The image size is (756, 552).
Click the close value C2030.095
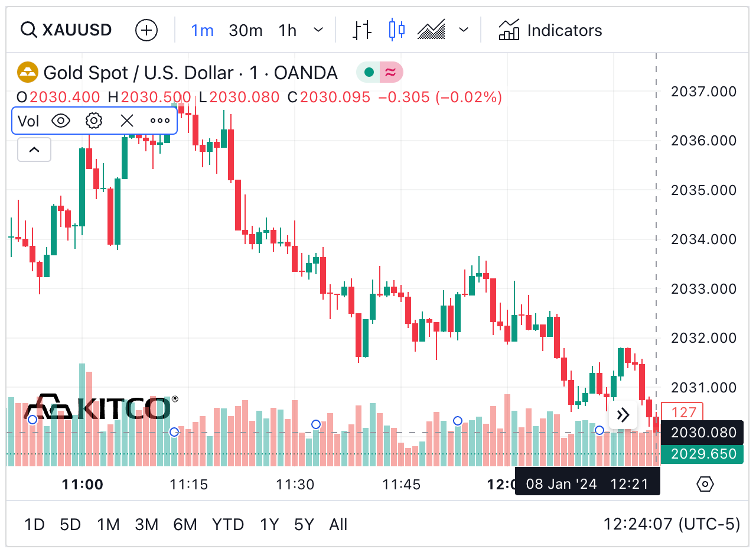[329, 98]
